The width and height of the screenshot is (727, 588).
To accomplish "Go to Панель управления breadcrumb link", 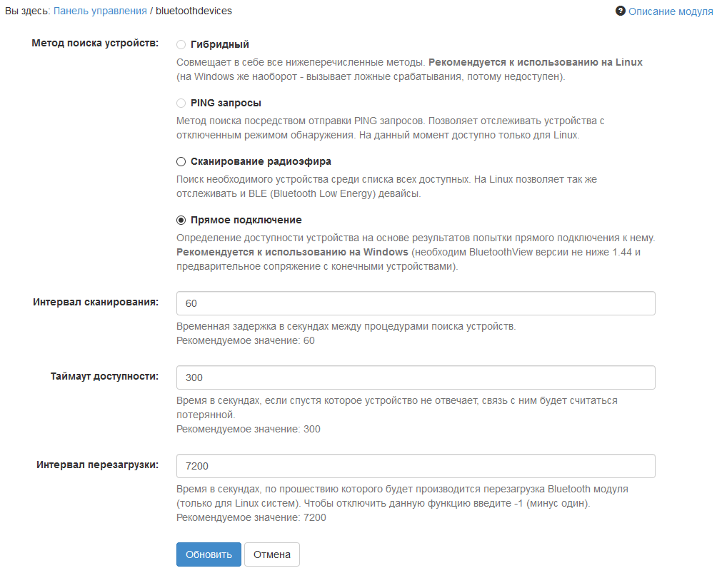I will [100, 11].
